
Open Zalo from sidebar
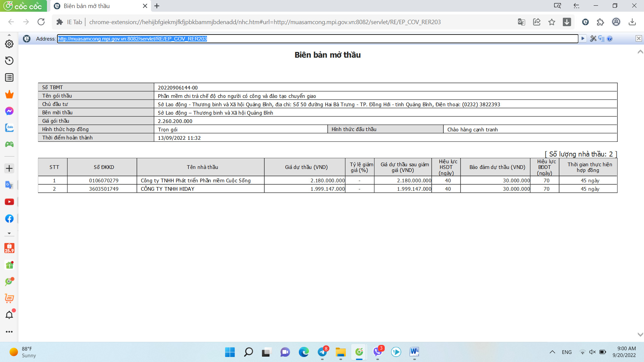(9, 128)
